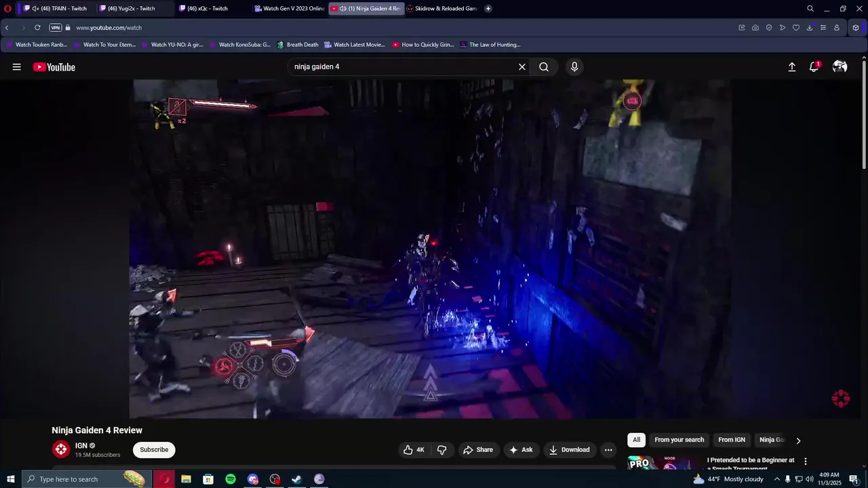Open The Law of Hunting bookmark

click(x=490, y=45)
